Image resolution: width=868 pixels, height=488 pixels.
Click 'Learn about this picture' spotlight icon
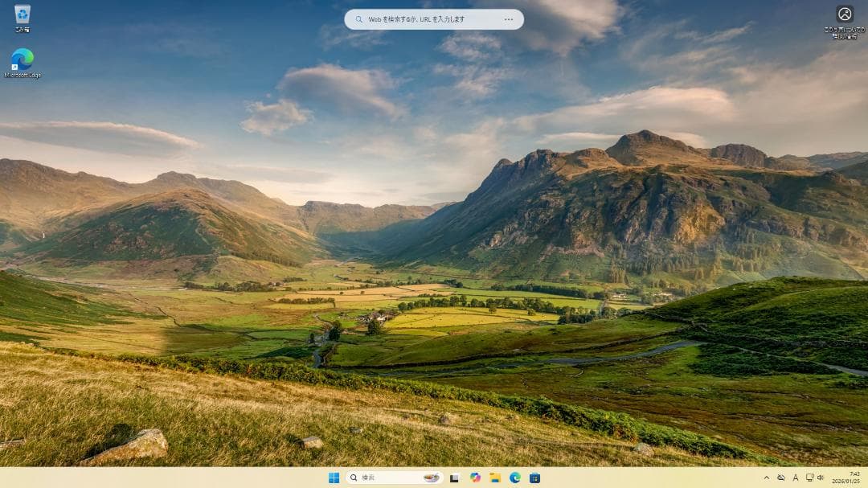click(x=844, y=14)
